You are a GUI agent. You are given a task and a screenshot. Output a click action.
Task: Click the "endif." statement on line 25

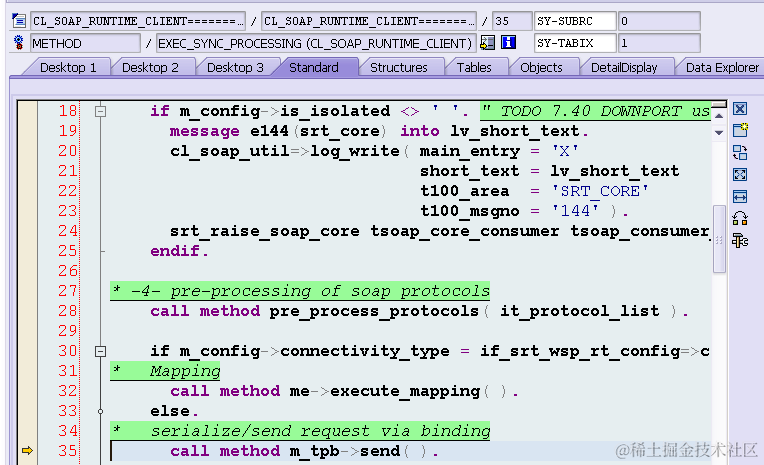pos(179,251)
